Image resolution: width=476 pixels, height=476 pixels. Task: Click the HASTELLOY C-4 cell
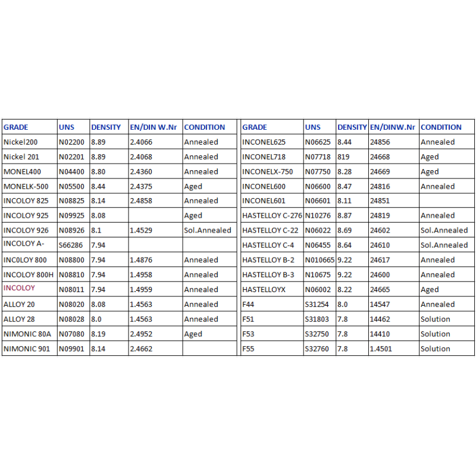point(272,245)
